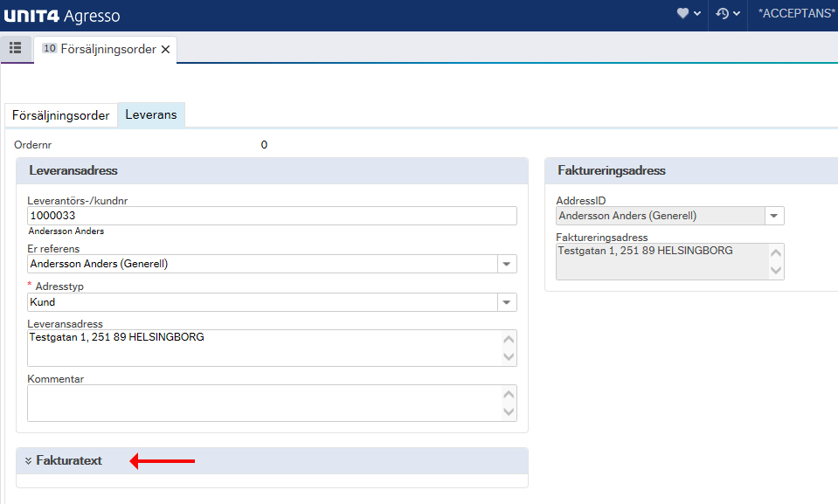This screenshot has height=504, width=838.
Task: Open the favorites heart menu
Action: [689, 13]
